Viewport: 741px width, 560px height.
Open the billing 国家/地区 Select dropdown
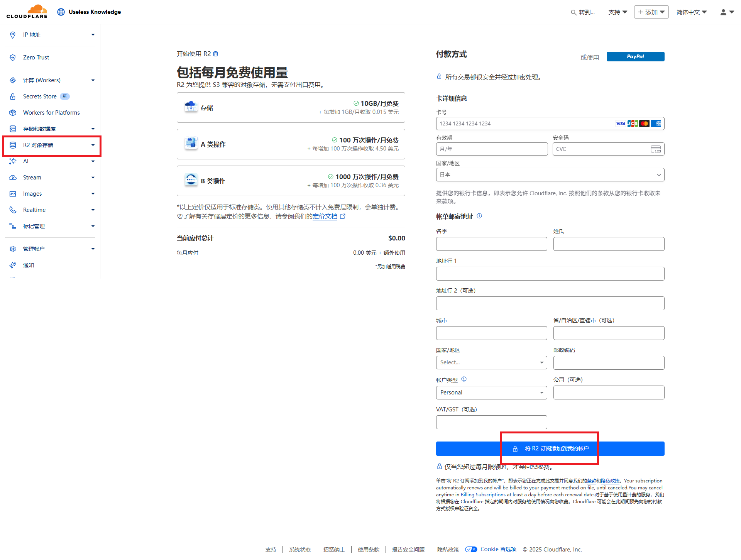(x=491, y=363)
